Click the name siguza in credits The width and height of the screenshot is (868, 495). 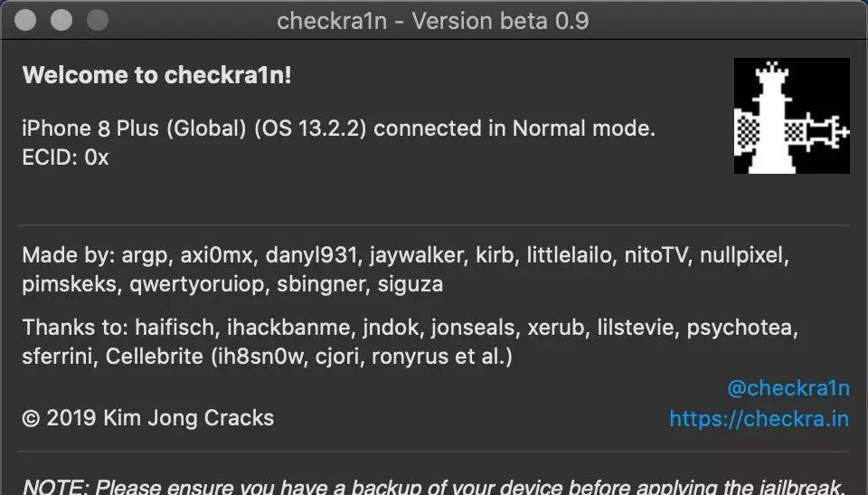(x=410, y=284)
